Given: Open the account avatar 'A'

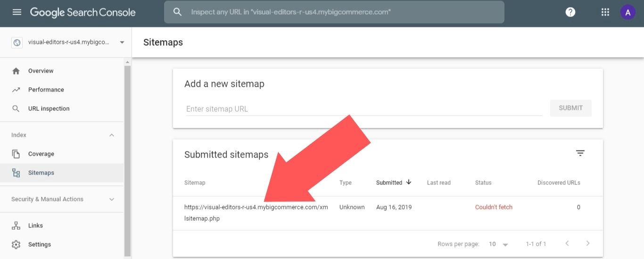Looking at the screenshot, I should coord(627,12).
